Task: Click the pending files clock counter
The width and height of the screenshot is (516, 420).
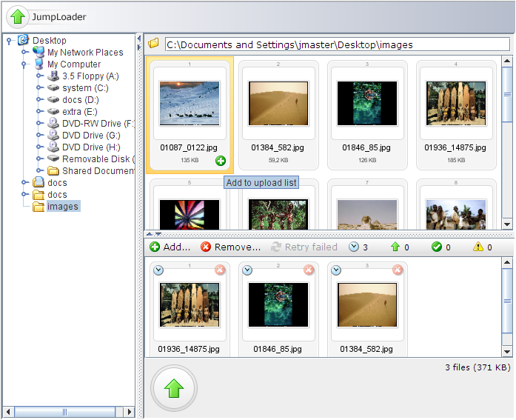Action: pyautogui.click(x=358, y=247)
